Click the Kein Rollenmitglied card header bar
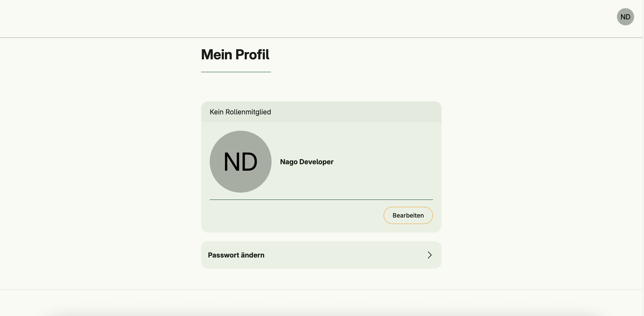The width and height of the screenshot is (644, 316). [350, 112]
